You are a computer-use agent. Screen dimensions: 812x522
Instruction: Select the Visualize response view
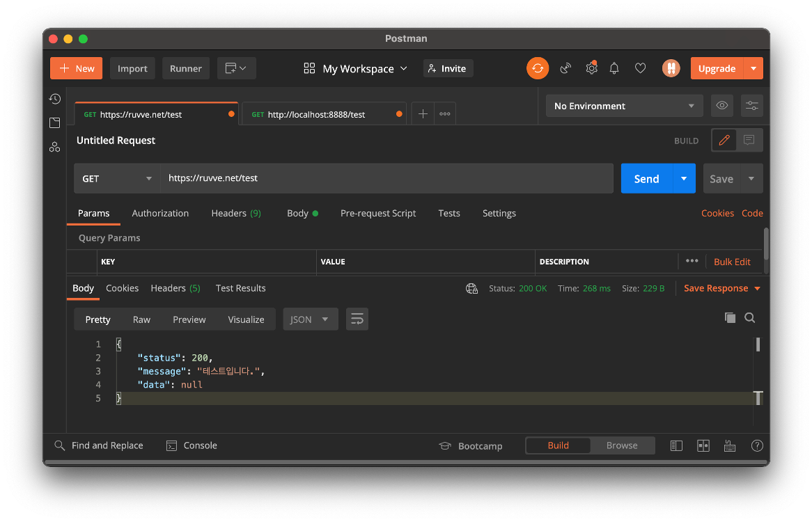pos(246,319)
